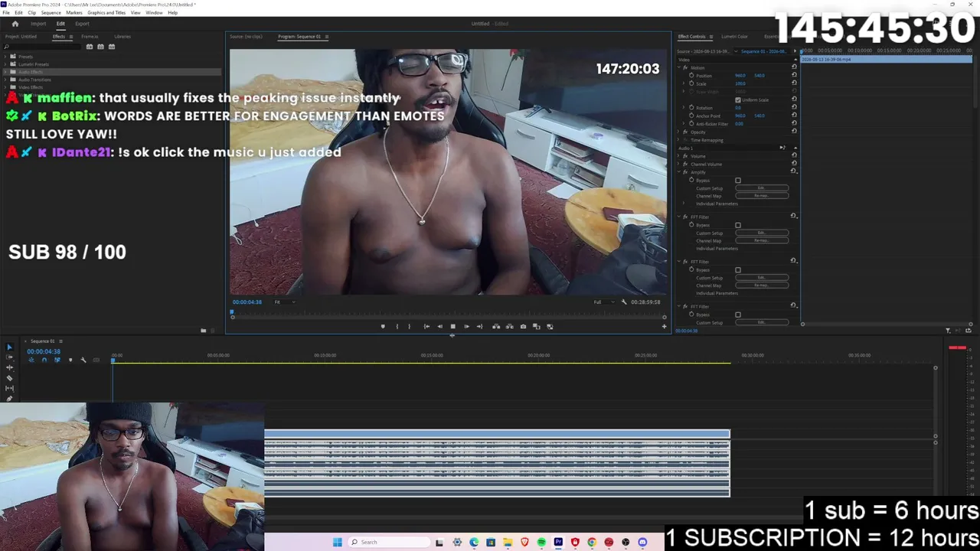Export a frame with the camera icon

(x=523, y=327)
